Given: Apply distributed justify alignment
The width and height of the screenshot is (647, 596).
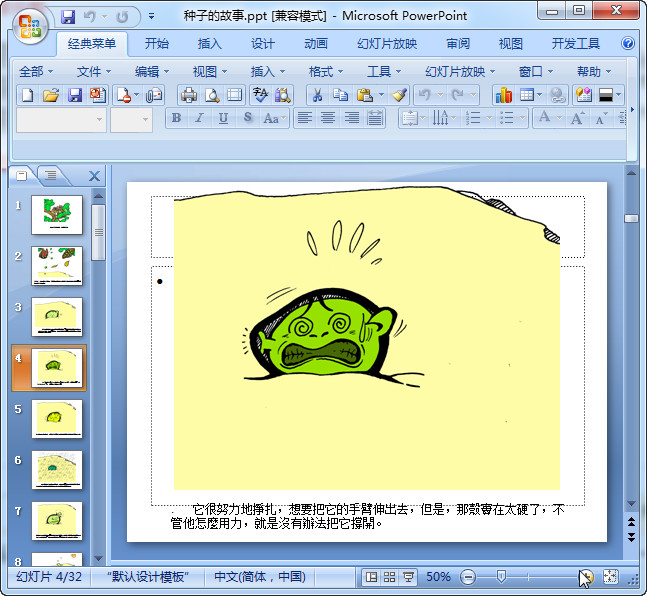Looking at the screenshot, I should (x=375, y=118).
